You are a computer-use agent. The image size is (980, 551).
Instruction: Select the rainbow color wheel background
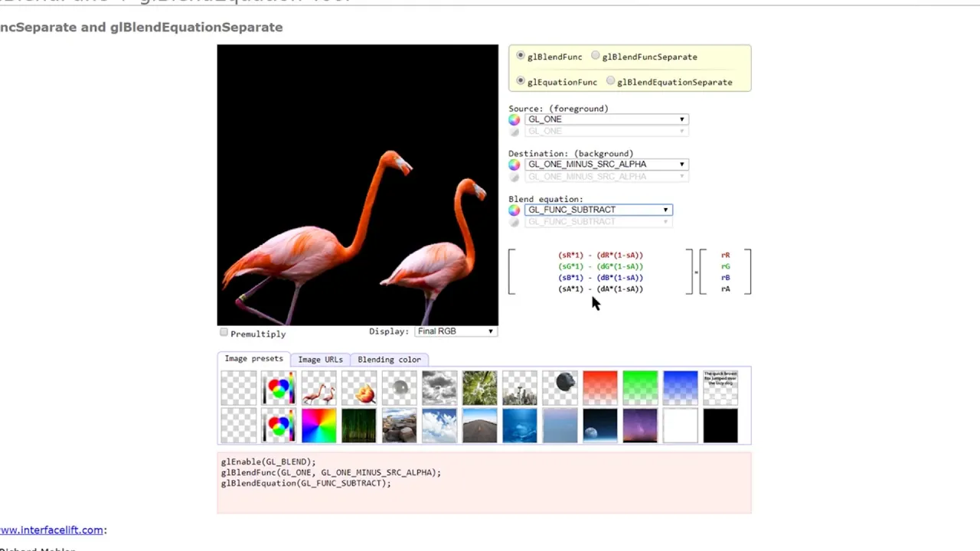click(318, 426)
